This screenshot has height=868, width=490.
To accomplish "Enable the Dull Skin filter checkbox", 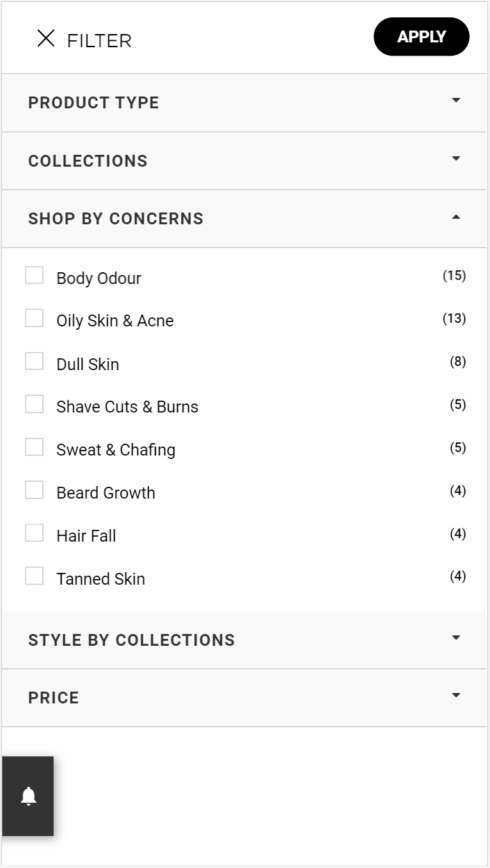I will (34, 361).
